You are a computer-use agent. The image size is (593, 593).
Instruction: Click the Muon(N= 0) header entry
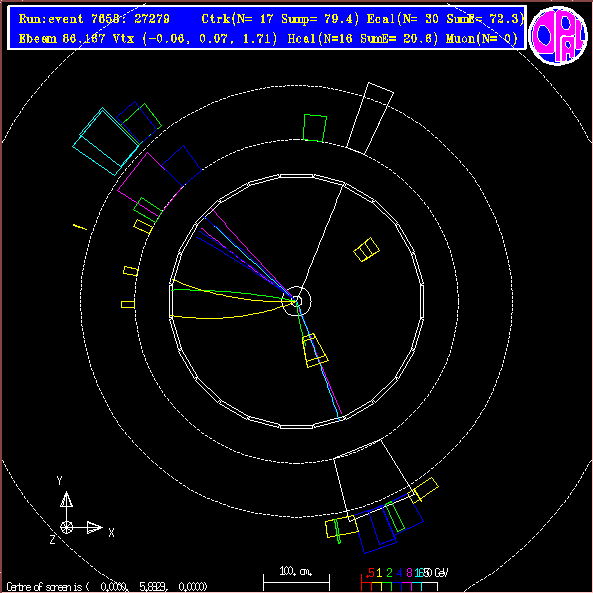[x=481, y=39]
